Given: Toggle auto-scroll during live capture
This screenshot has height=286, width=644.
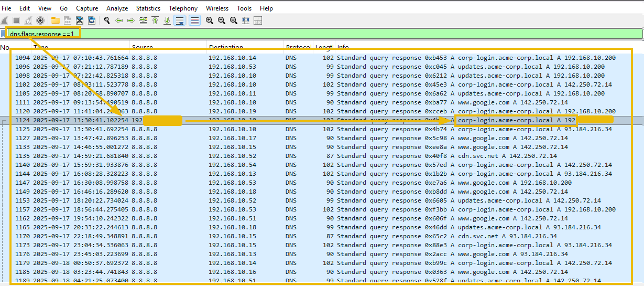Looking at the screenshot, I should 179,20.
